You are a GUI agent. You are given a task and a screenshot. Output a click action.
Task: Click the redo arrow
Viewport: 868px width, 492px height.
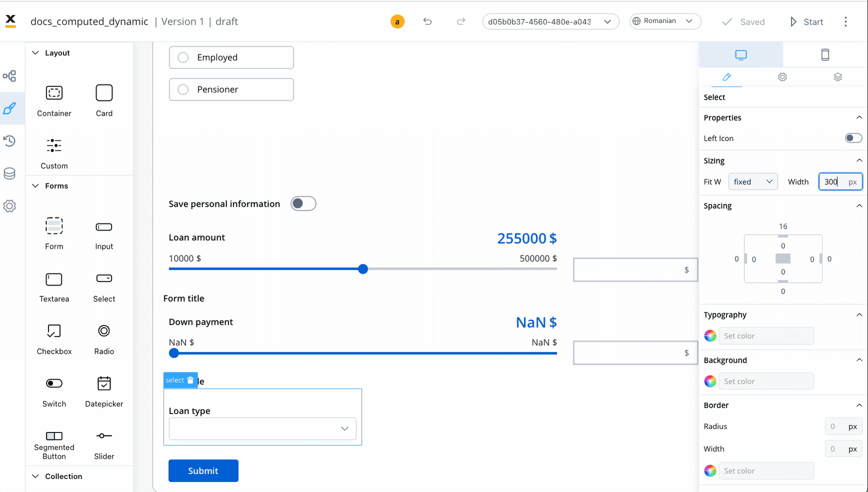coord(461,21)
